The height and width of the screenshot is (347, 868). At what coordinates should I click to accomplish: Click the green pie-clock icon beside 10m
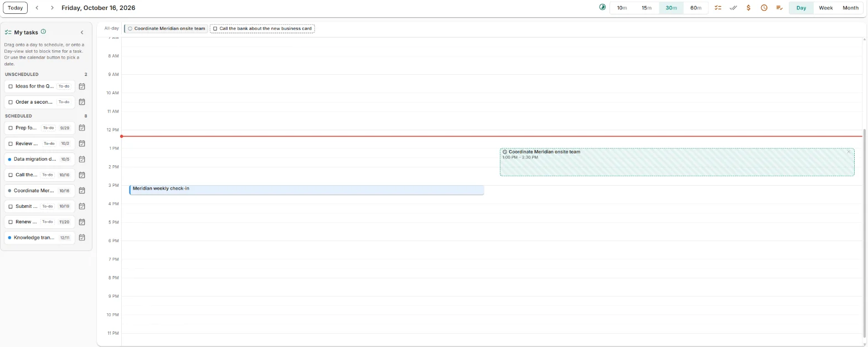pos(602,8)
